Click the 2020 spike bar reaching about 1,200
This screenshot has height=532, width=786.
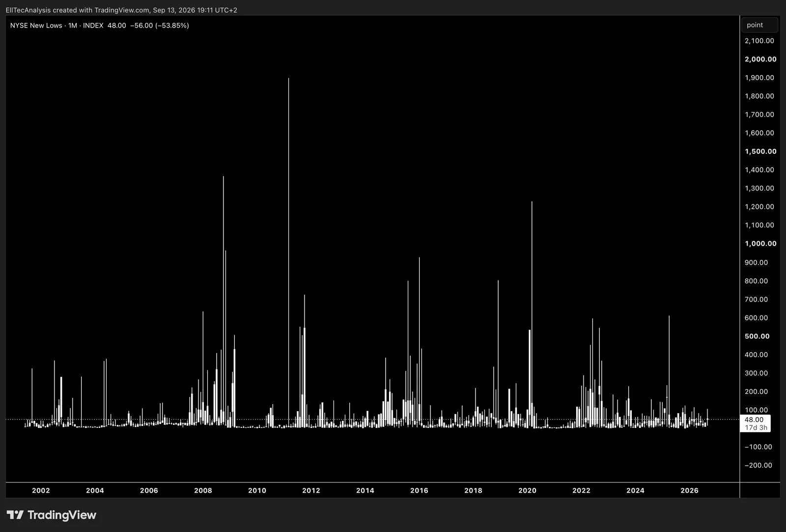coord(532,314)
